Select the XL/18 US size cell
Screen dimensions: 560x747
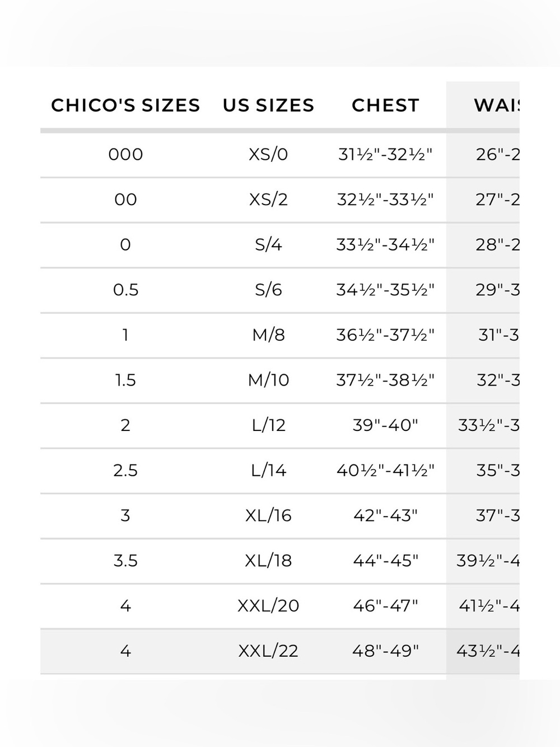[x=268, y=561]
